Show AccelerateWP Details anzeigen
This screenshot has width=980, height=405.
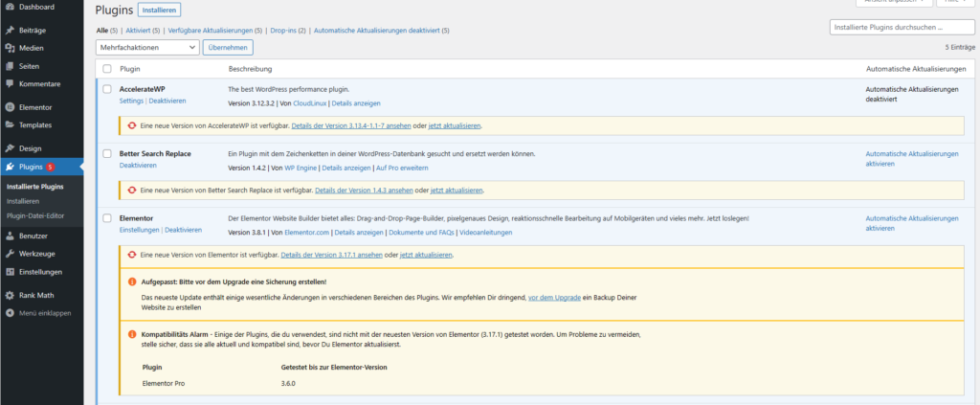[x=356, y=103]
